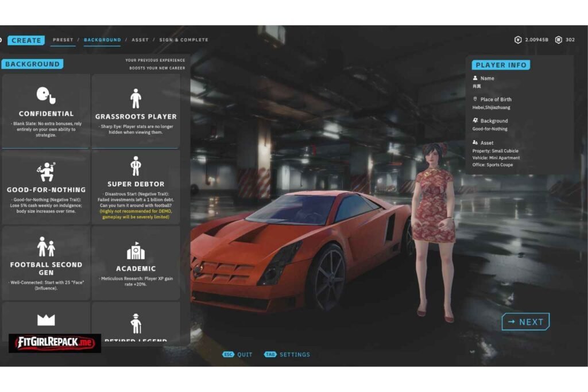The width and height of the screenshot is (588, 392).
Task: Click the token icon beside 302
Action: pyautogui.click(x=559, y=40)
